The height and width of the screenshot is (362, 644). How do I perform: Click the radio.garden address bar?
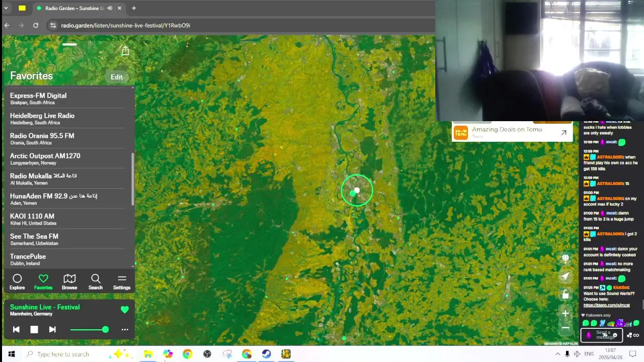click(242, 25)
